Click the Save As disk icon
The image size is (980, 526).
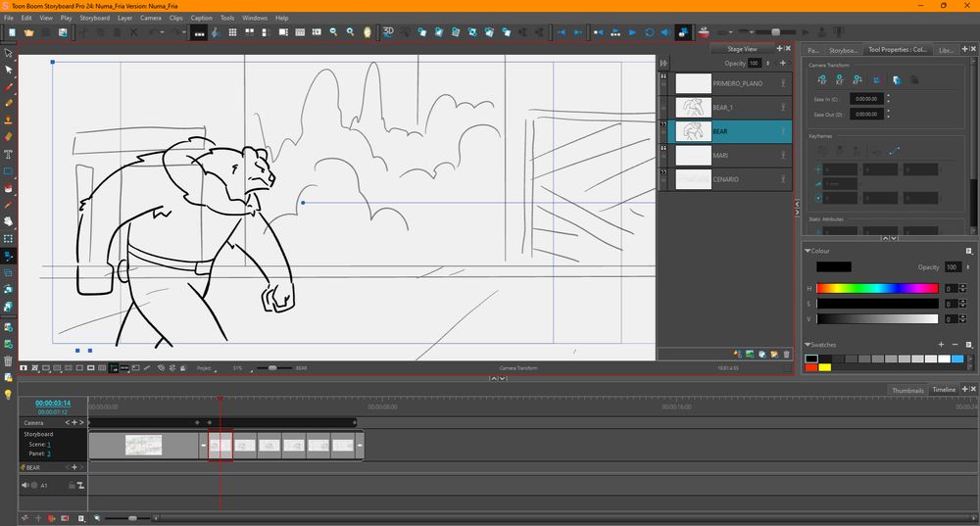63,32
